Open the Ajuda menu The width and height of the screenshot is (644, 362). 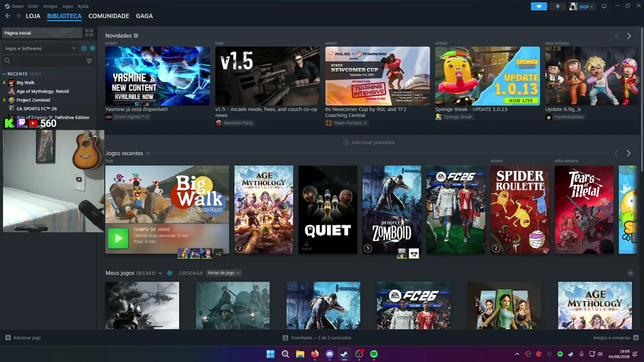pos(83,6)
